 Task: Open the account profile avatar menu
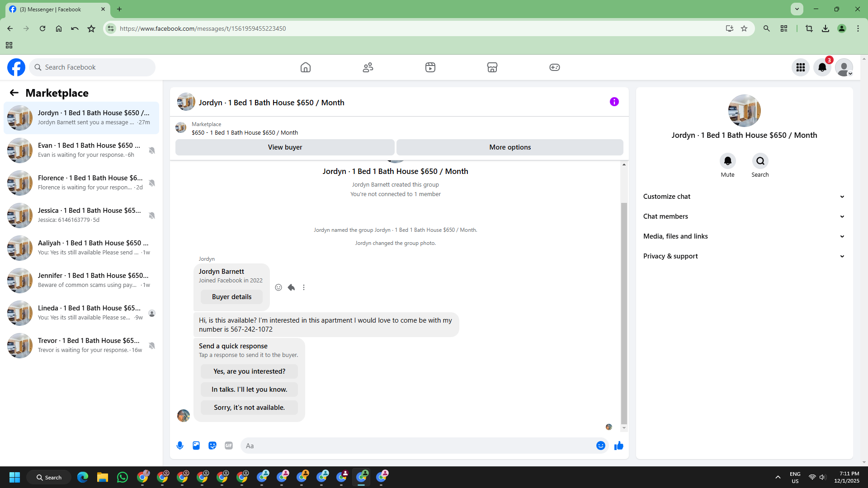click(x=844, y=67)
